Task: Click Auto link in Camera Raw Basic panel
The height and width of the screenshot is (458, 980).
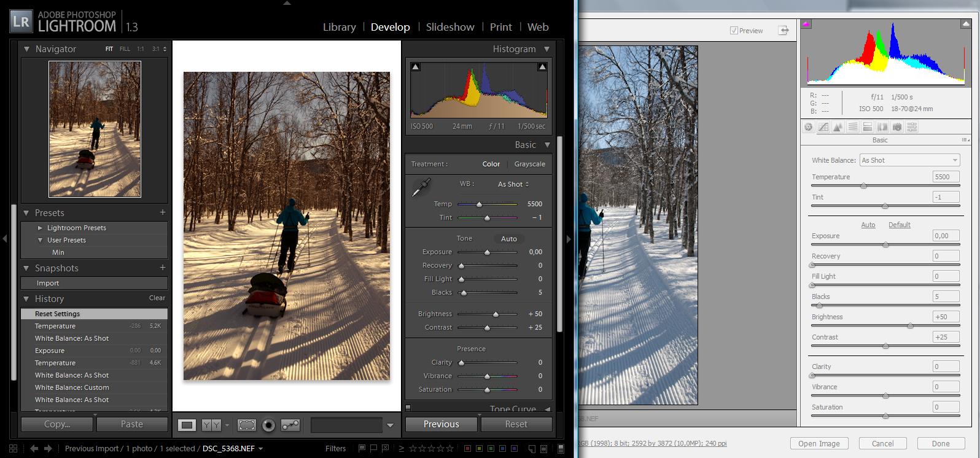Action: coord(868,225)
